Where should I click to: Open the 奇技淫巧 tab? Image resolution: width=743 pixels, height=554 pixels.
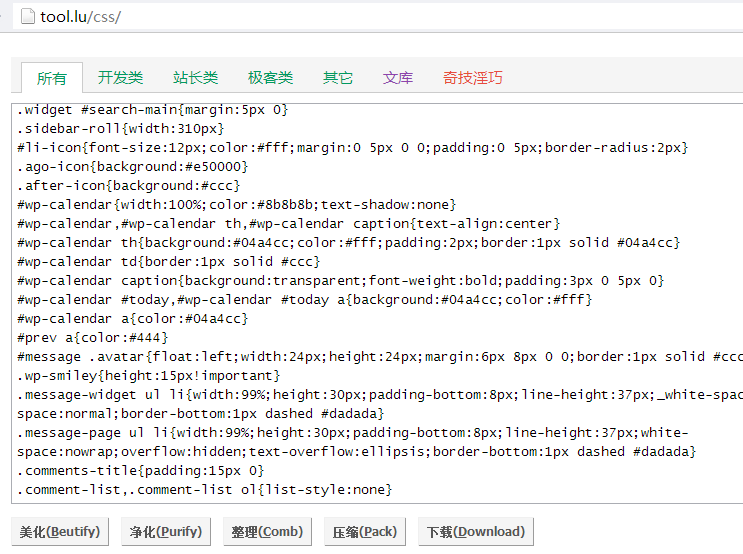coord(473,77)
